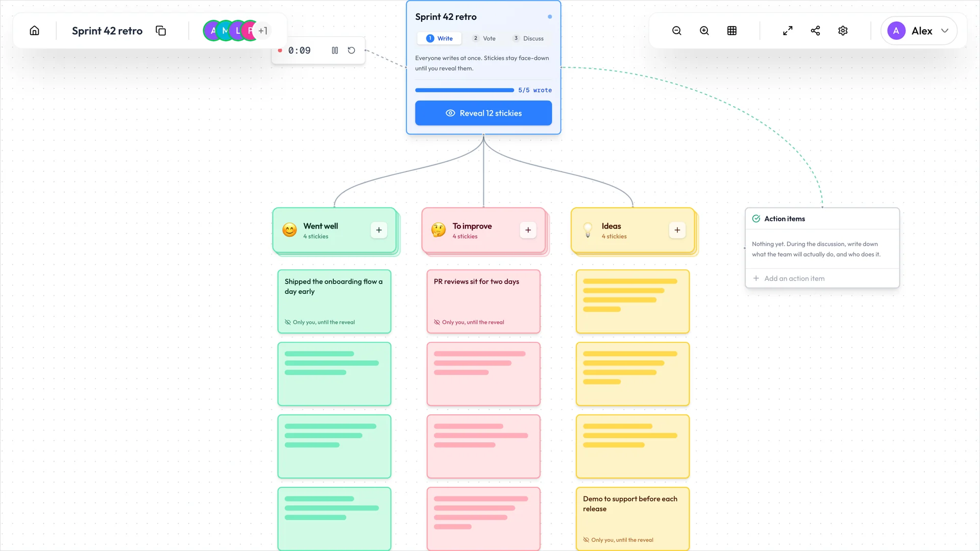Switch to the Write phase tab
The height and width of the screenshot is (551, 980).
click(439, 38)
